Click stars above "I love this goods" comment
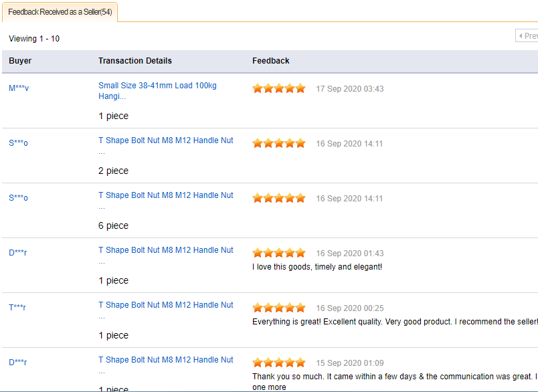 click(x=279, y=253)
